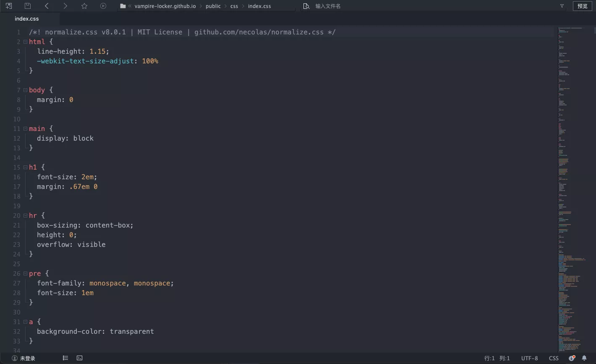Collapse the body rule fold marker
596x364 pixels.
[25, 90]
